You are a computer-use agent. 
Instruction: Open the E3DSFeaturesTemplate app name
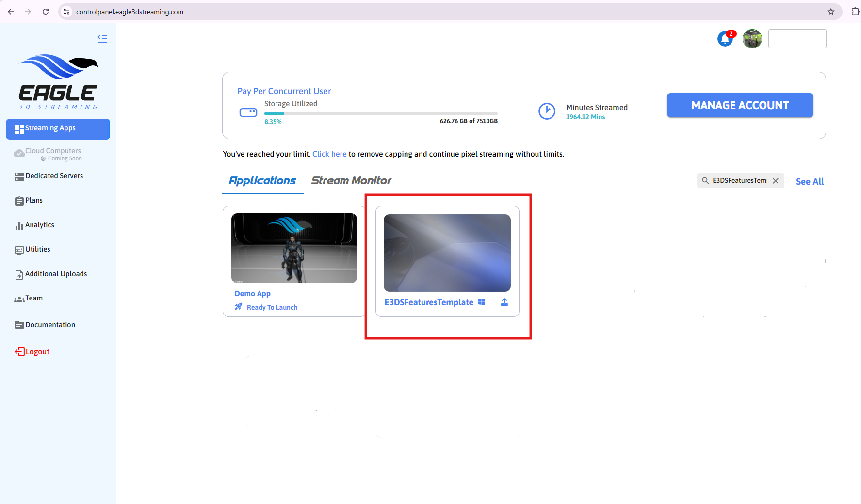[x=429, y=302]
